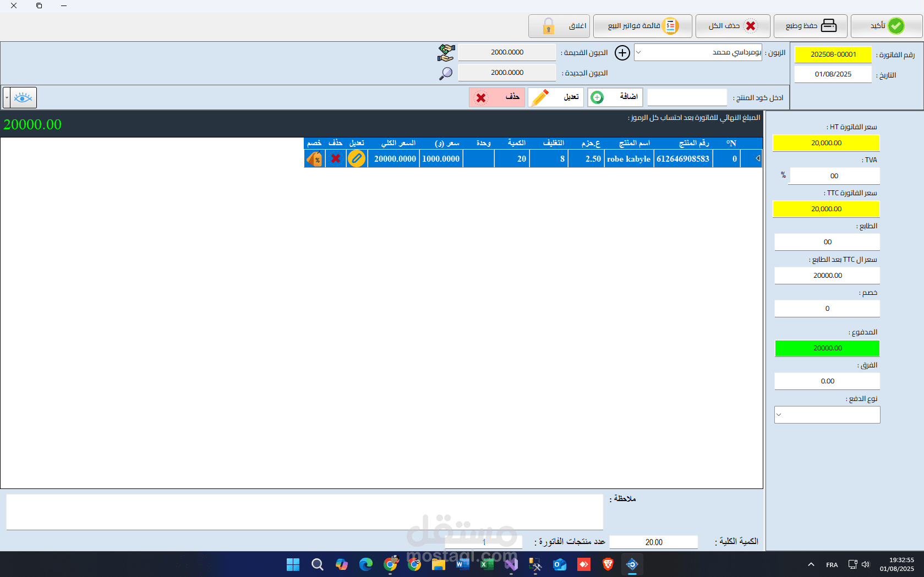Open the small arrow beside the eye button
Screen dimensions: 924x577
click(x=7, y=98)
